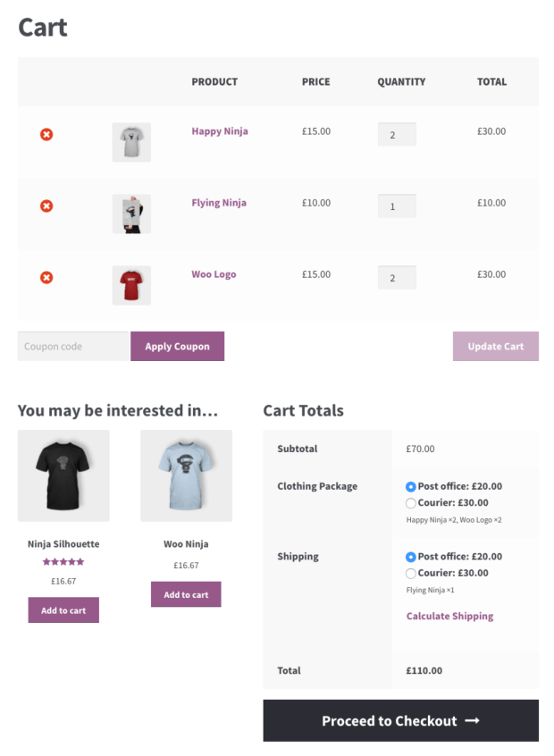Open the Flying Ninja product page
Image resolution: width=554 pixels, height=756 pixels.
218,203
